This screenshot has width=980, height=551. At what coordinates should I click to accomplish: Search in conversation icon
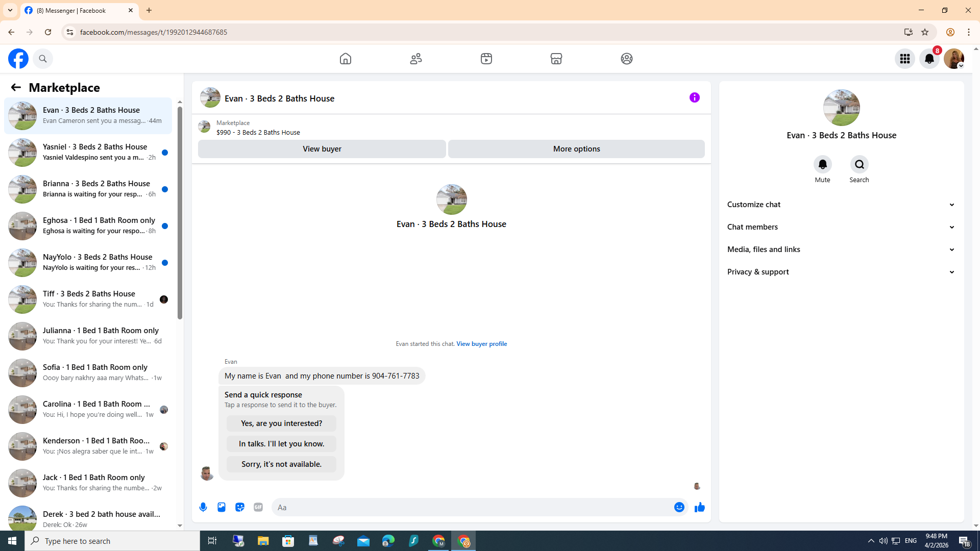pos(860,164)
